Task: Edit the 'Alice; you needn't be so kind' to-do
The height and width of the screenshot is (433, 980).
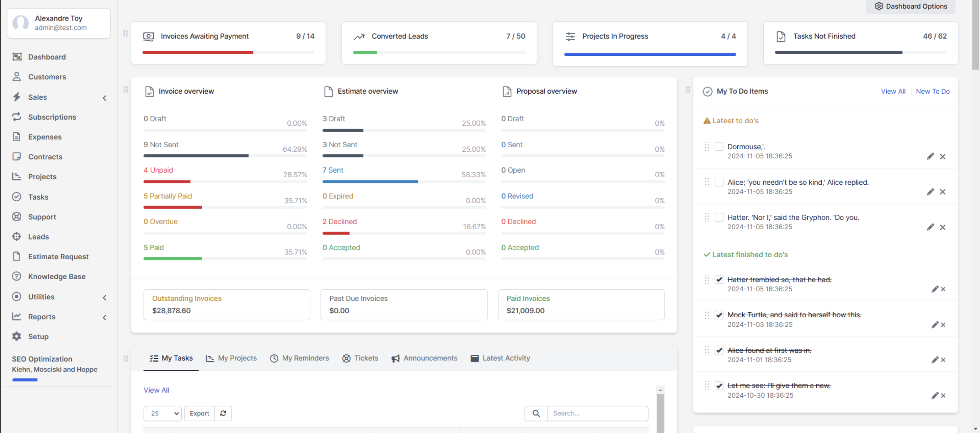Action: pos(930,192)
